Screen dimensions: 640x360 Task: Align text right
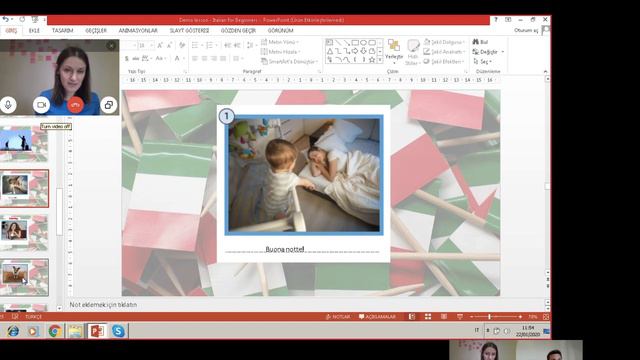[213, 58]
